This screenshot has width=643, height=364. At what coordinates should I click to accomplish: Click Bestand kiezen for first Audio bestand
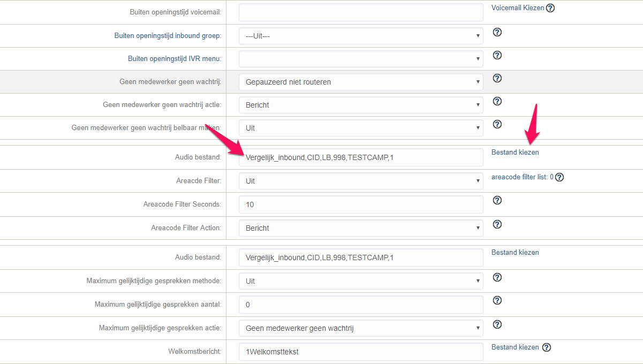515,152
